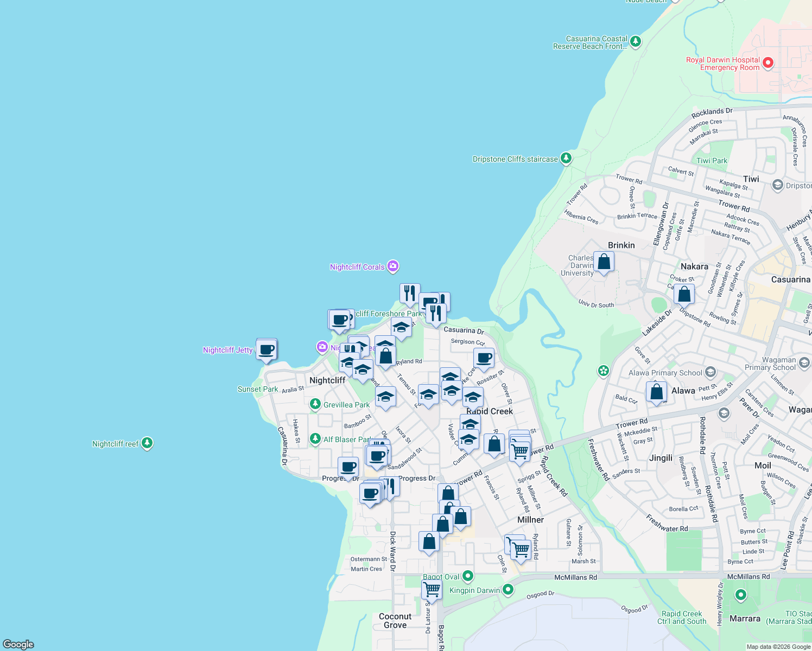Open the Bagot Oval green marker
Viewport: 812px width, 651px height.
pos(468,576)
